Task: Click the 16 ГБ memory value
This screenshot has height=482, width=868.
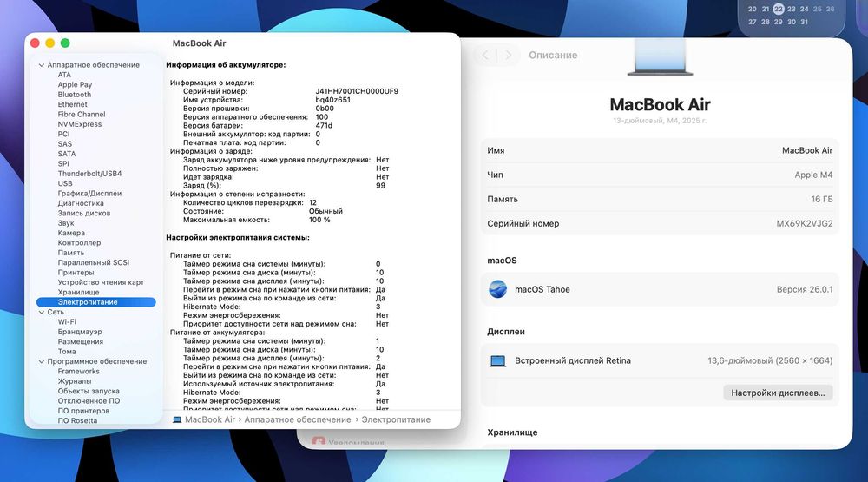Action: 821,200
